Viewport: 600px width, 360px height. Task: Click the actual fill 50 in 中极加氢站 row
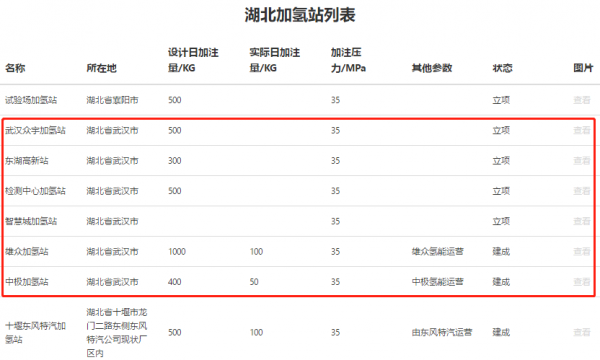pos(254,282)
